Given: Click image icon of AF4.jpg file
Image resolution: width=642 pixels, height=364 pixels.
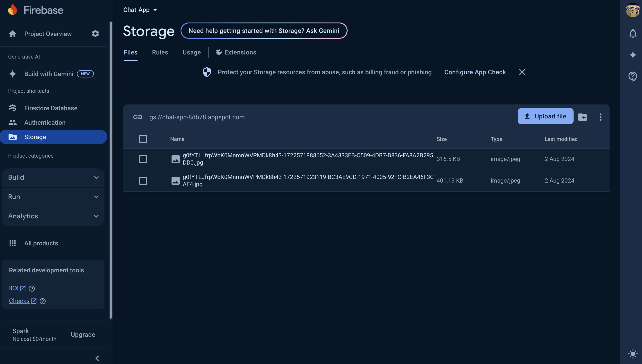Looking at the screenshot, I should (x=175, y=181).
